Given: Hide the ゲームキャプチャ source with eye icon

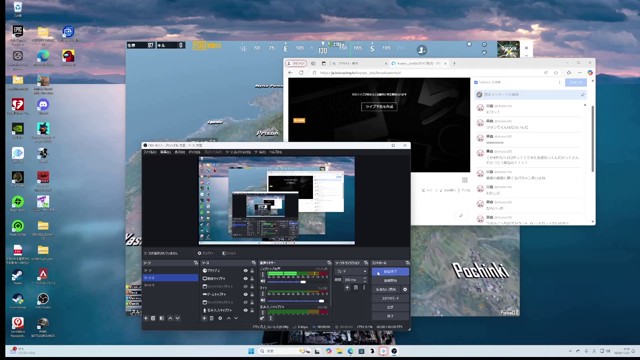Looking at the screenshot, I should point(246,294).
